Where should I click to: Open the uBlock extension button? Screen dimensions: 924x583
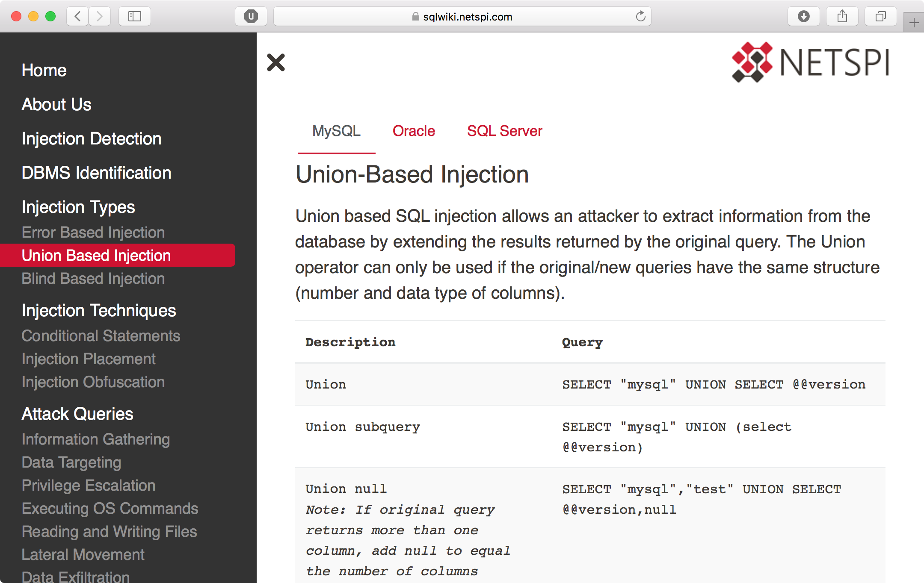[251, 17]
